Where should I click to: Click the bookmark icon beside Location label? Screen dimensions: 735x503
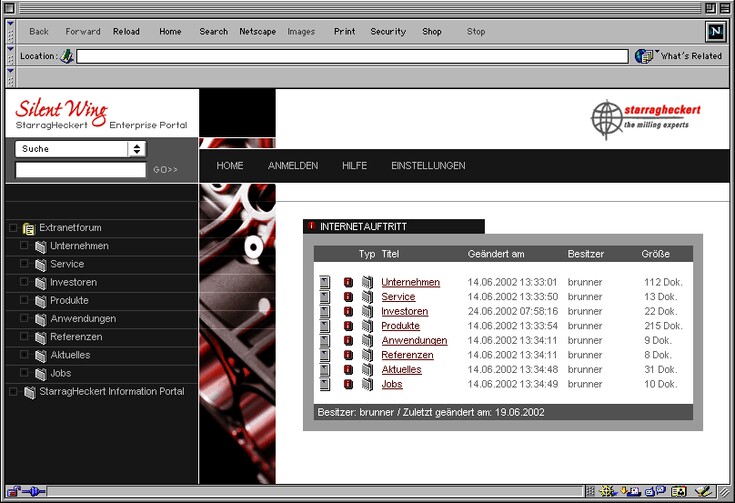(x=67, y=56)
